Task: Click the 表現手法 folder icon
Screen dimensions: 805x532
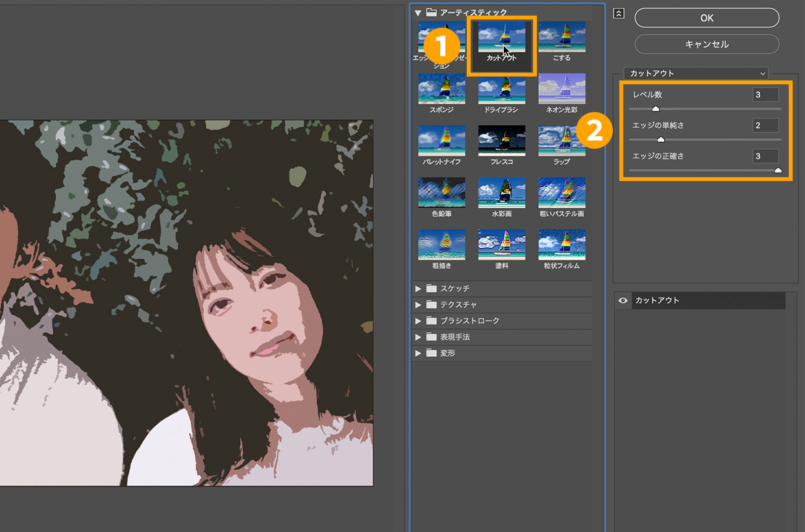Action: click(431, 337)
